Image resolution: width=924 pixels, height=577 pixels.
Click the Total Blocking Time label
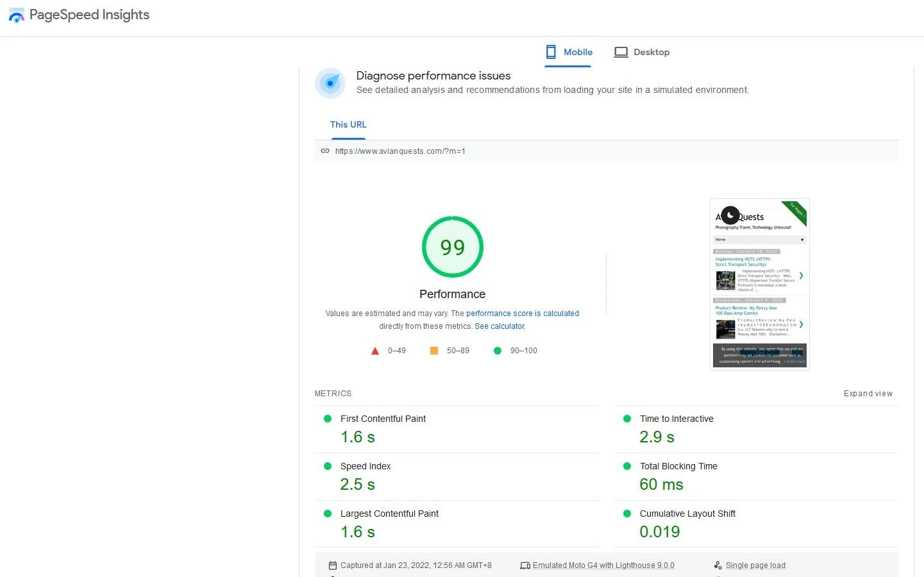pos(678,466)
